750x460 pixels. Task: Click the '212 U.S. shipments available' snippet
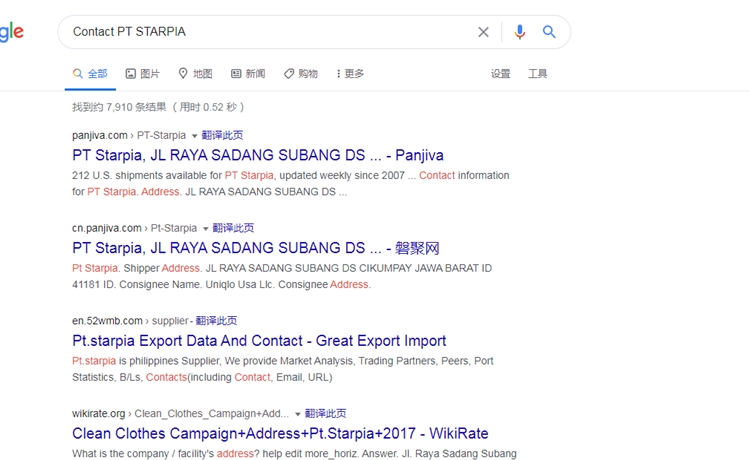pyautogui.click(x=290, y=184)
